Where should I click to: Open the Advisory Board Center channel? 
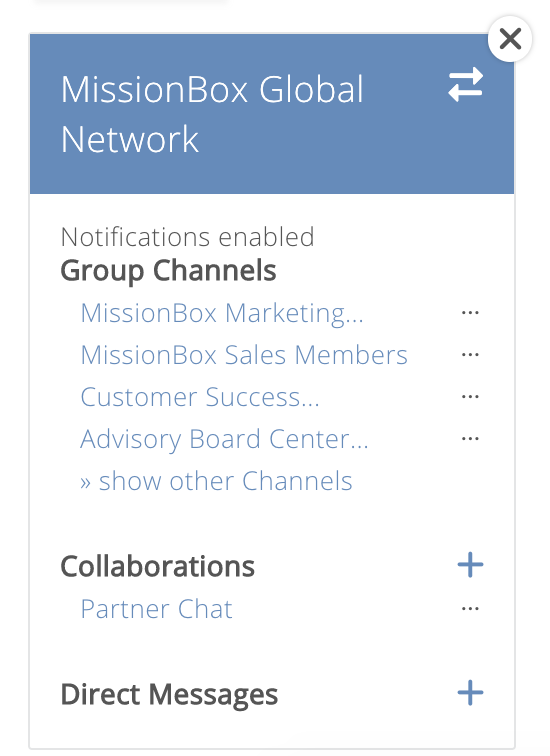(x=224, y=440)
